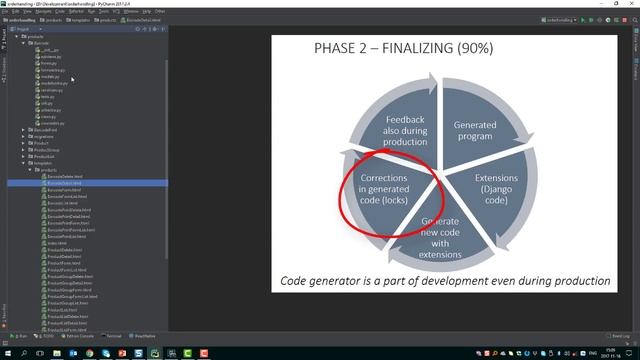The width and height of the screenshot is (640, 360).
Task: Collapse the Barcode folder arrow
Action: [23, 43]
